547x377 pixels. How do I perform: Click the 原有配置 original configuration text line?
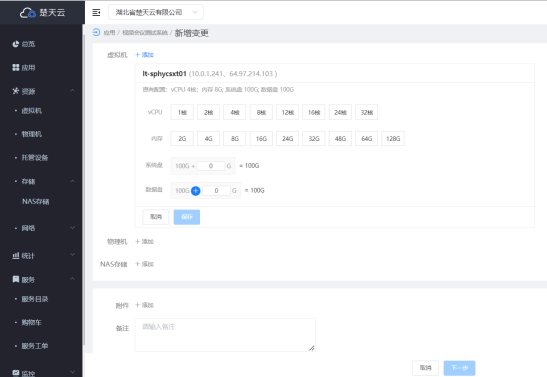pos(218,90)
